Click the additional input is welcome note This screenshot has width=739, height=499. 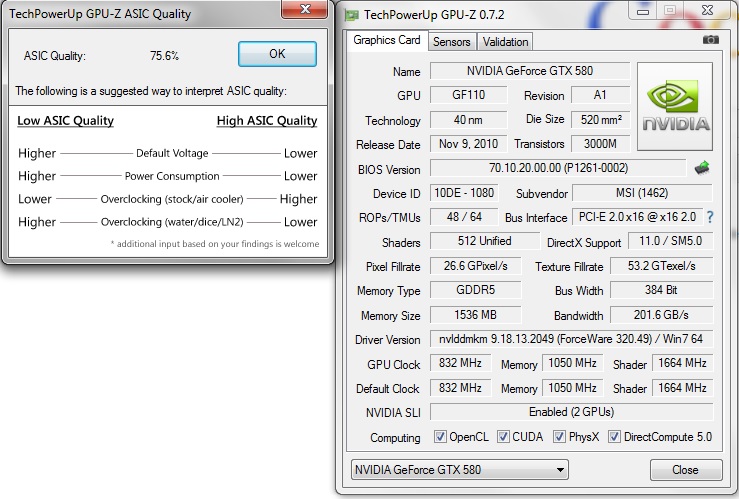pos(215,244)
